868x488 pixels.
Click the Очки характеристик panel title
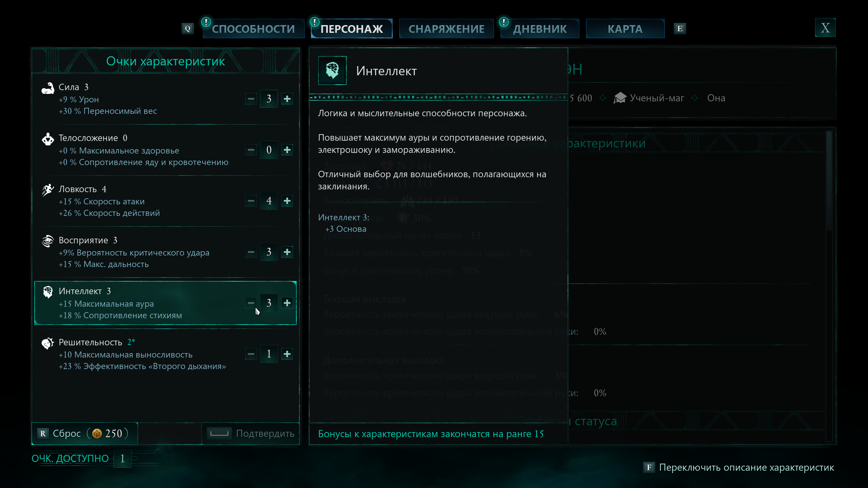[165, 61]
